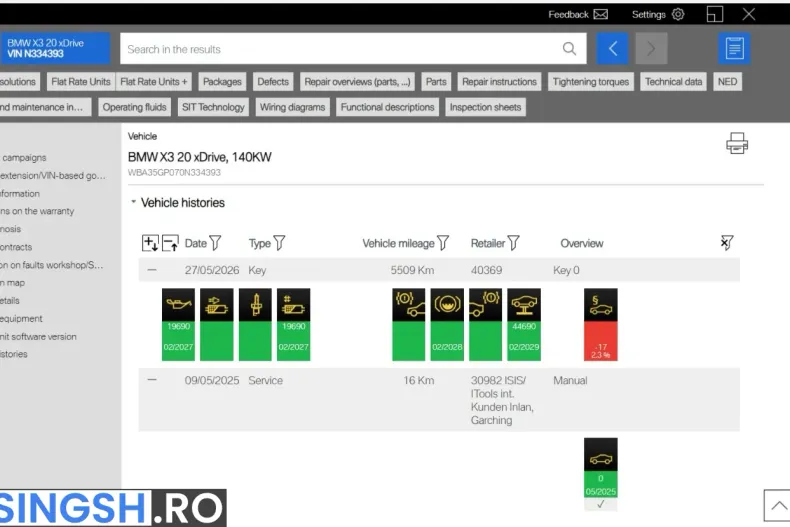The height and width of the screenshot is (527, 790).
Task: Select the Overview column header
Action: [x=581, y=243]
